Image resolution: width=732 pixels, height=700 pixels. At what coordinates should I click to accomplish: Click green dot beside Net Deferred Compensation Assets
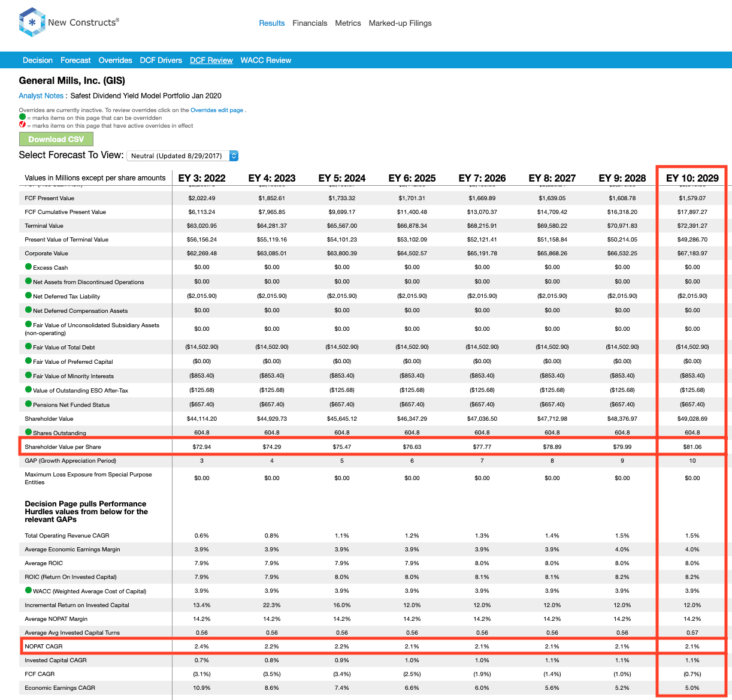(28, 310)
